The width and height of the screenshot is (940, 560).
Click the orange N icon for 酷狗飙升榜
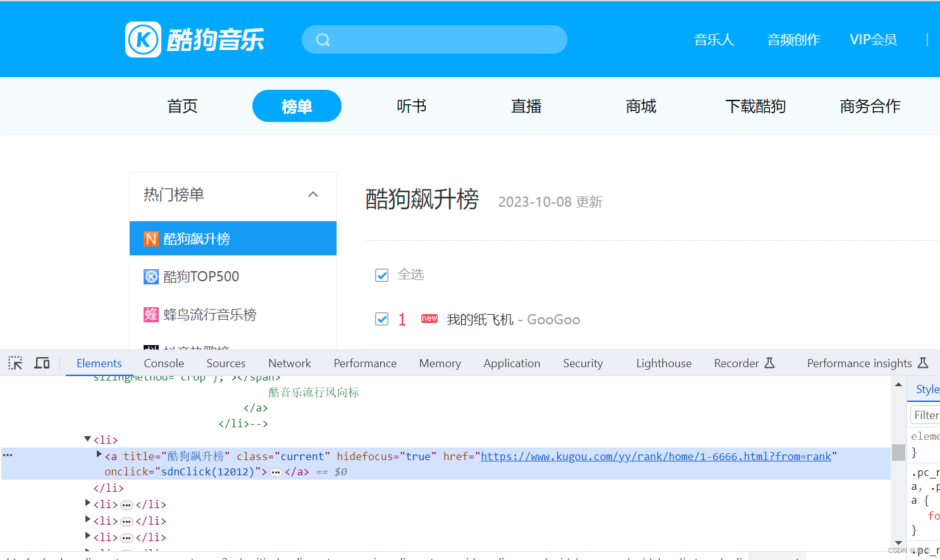[151, 239]
